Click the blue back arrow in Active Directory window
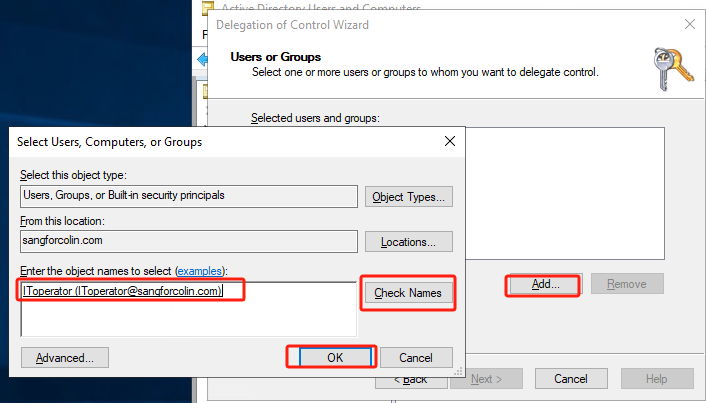This screenshot has width=706, height=403. 202,59
